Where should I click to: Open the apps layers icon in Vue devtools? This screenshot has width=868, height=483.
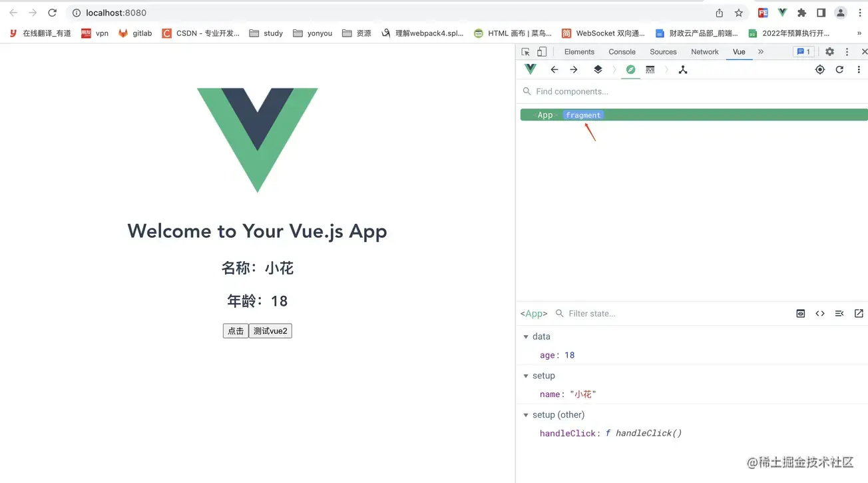coord(598,69)
